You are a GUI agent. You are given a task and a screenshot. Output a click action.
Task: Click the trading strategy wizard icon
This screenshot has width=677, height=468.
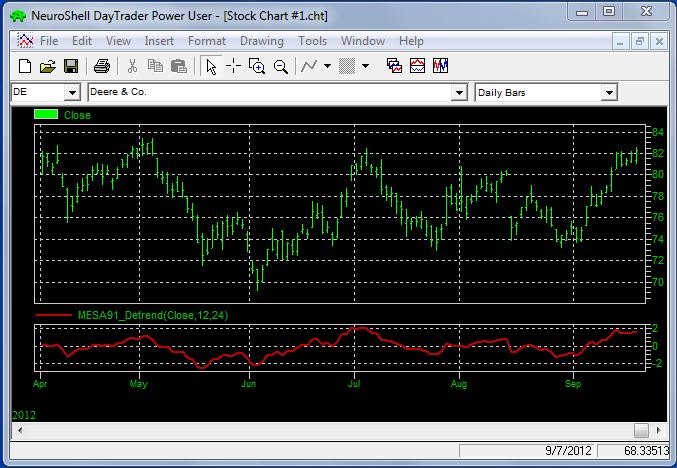[x=440, y=66]
